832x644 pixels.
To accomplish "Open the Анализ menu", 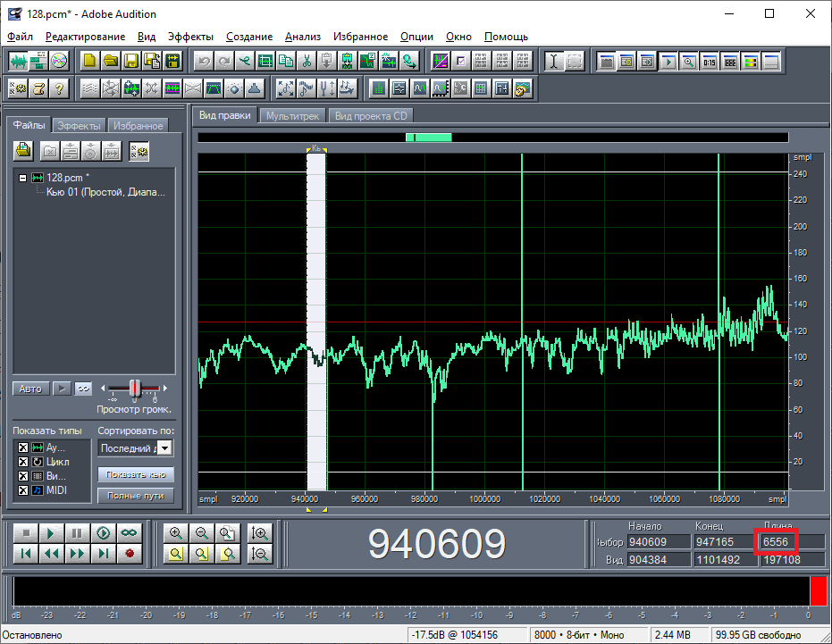I will [303, 37].
